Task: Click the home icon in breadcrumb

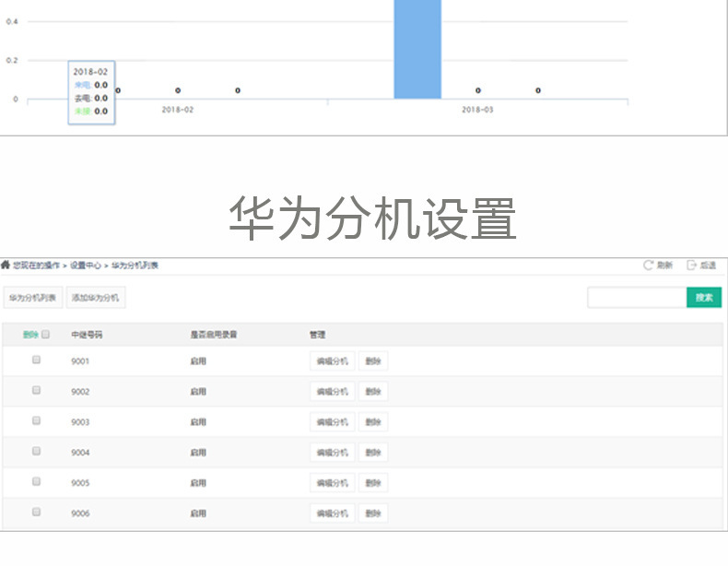Action: pos(6,265)
